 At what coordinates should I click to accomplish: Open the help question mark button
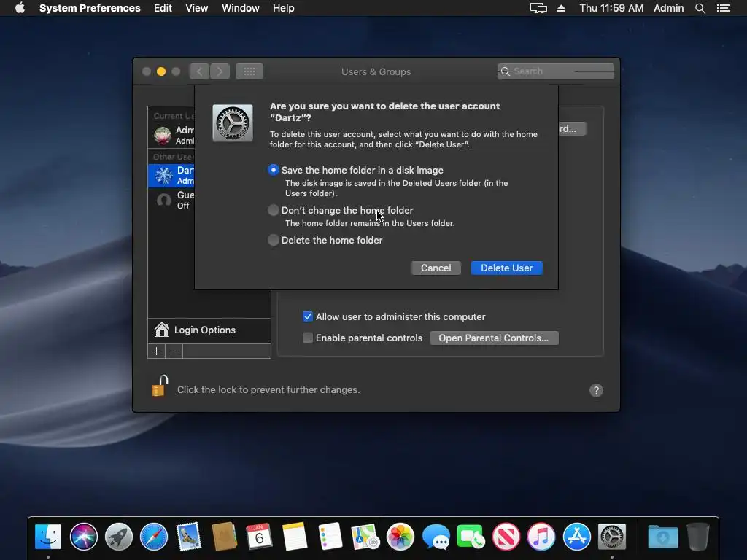(596, 391)
